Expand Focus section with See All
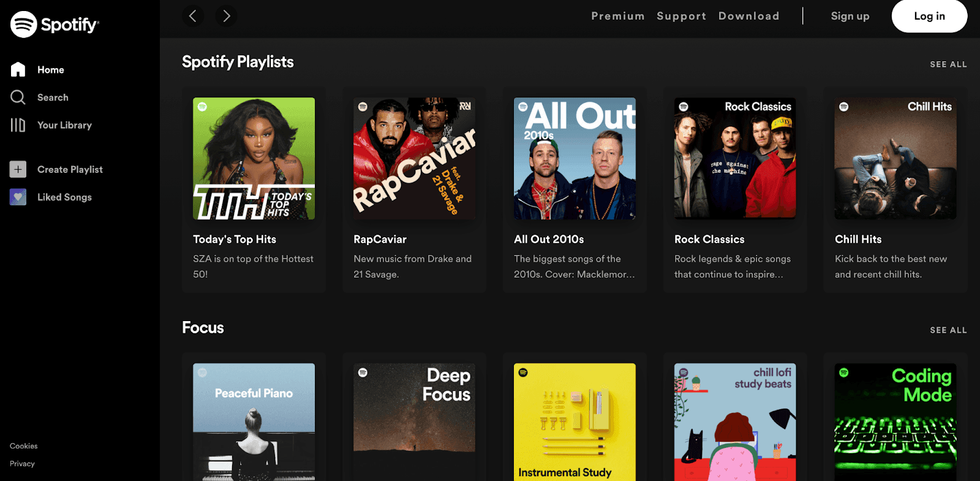The height and width of the screenshot is (481, 980). 948,330
